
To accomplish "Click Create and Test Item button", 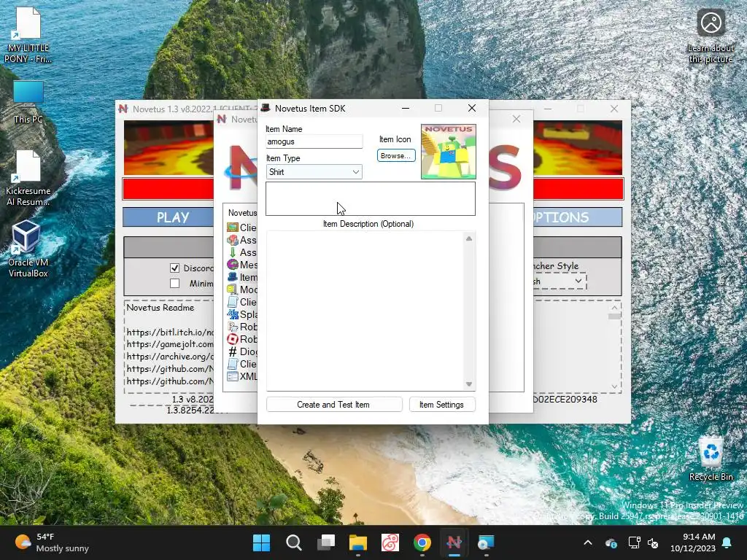I will click(333, 404).
